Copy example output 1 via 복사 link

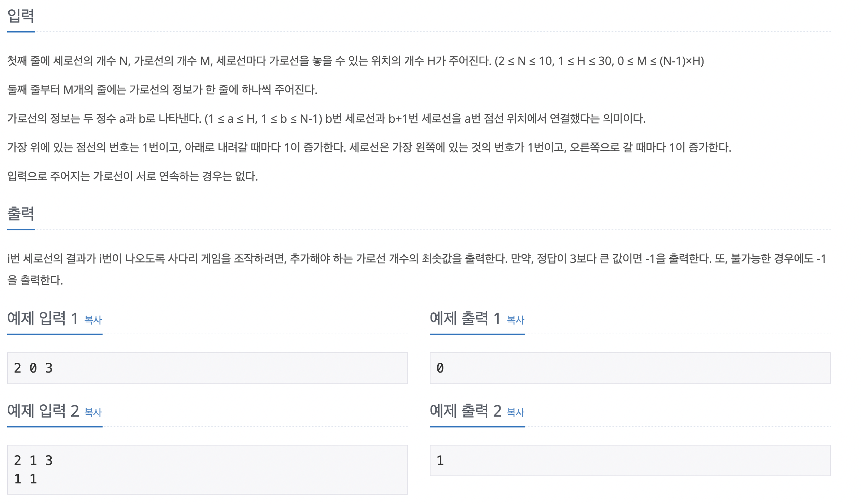click(516, 320)
